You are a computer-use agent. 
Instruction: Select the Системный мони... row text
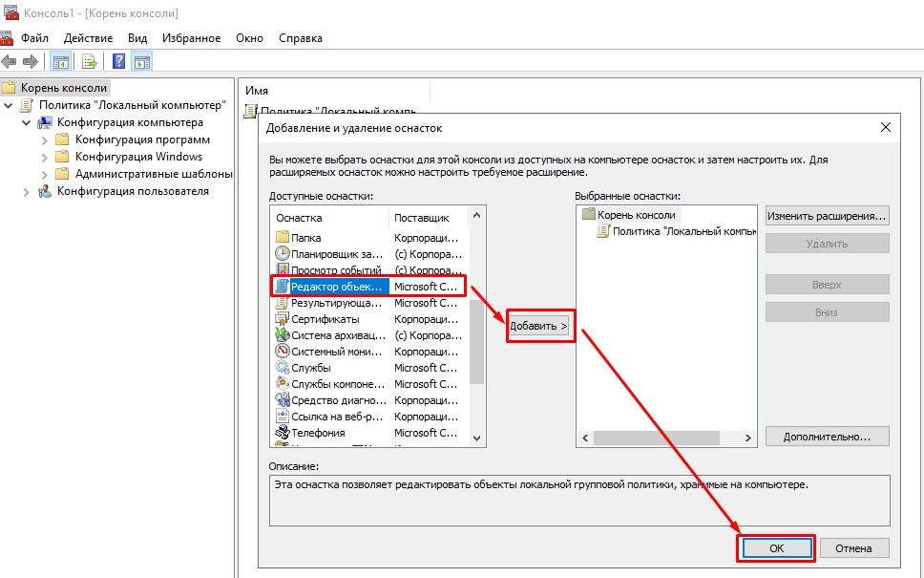pos(337,352)
